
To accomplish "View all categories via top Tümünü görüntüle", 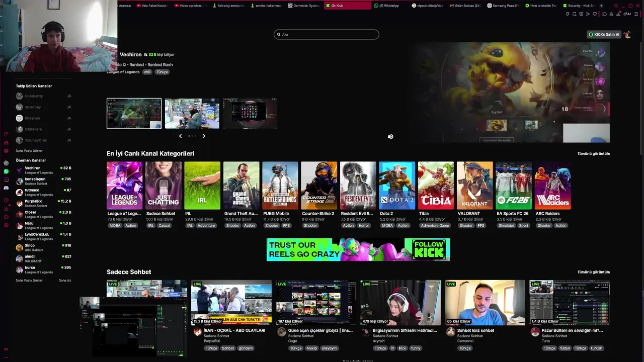I will [594, 154].
